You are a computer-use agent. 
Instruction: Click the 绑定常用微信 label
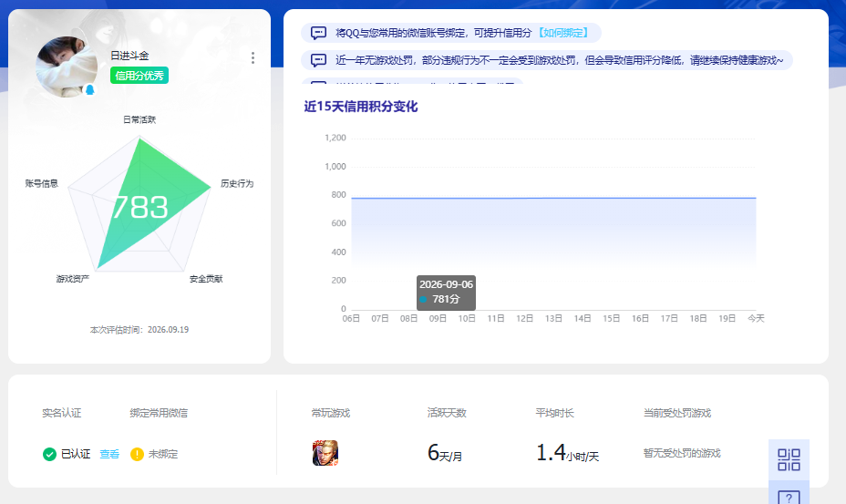pyautogui.click(x=159, y=413)
